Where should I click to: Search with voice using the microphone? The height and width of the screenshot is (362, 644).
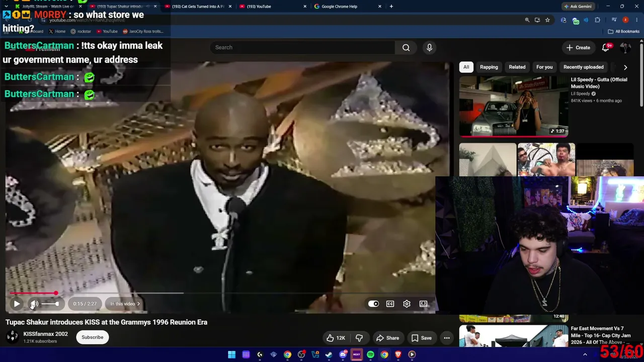(x=429, y=47)
